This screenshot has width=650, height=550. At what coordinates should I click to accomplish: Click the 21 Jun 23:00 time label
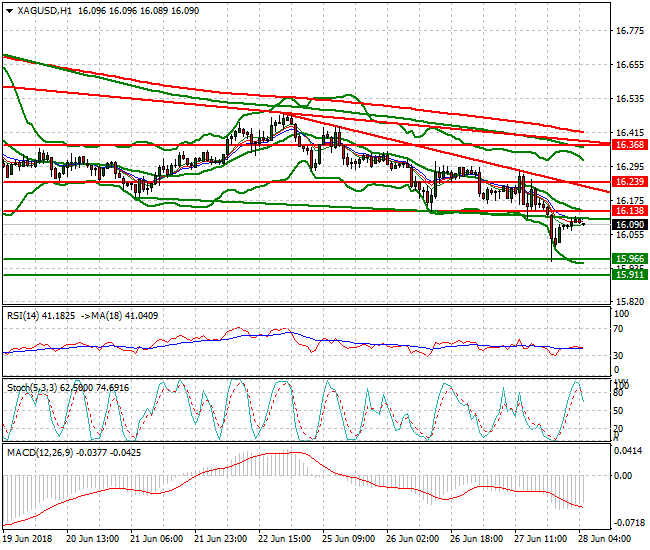tap(221, 539)
